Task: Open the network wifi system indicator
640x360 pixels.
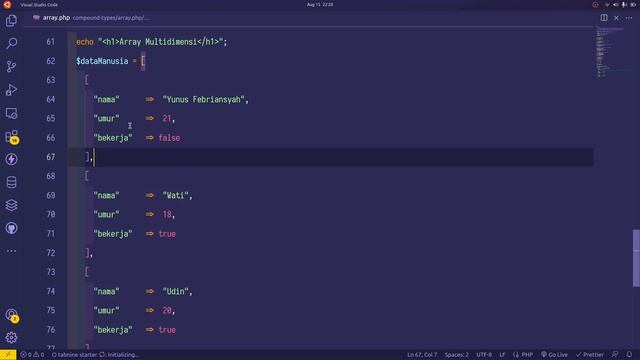Action: [x=607, y=4]
